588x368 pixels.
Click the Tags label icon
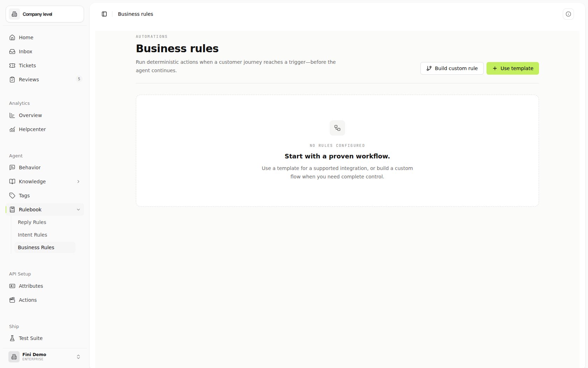click(x=12, y=196)
